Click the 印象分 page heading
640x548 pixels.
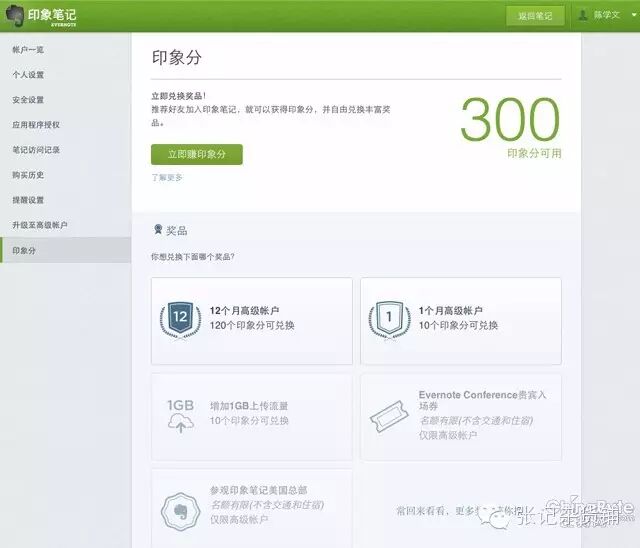click(177, 58)
